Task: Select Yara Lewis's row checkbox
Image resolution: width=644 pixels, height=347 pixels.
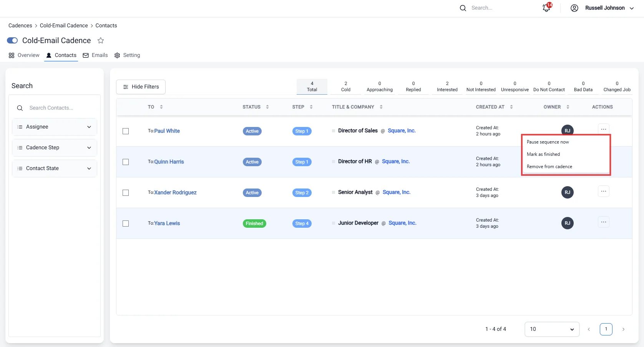Action: (126, 224)
